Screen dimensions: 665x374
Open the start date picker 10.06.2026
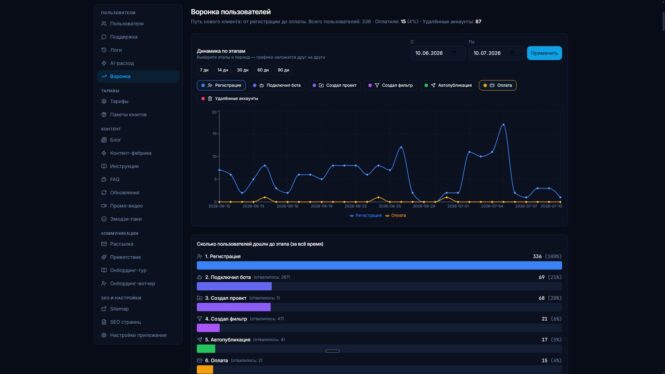click(437, 53)
